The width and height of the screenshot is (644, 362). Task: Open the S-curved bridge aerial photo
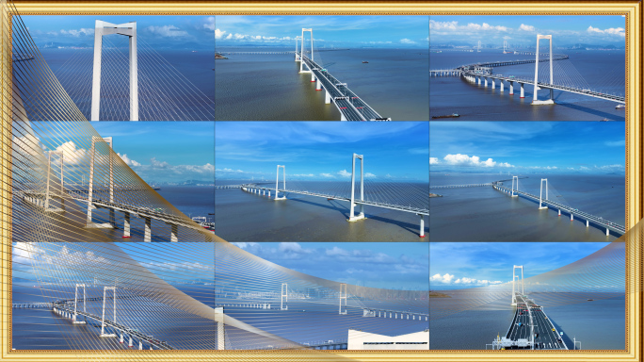[527, 68]
